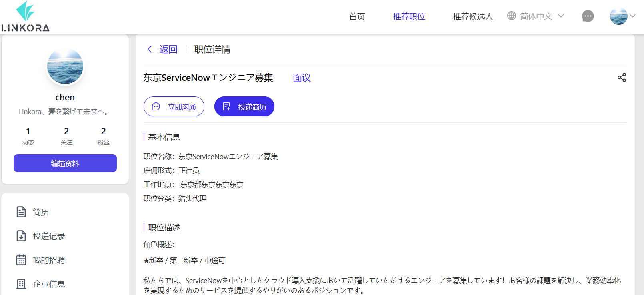
Task: View the 动态 count
Action: tap(28, 136)
